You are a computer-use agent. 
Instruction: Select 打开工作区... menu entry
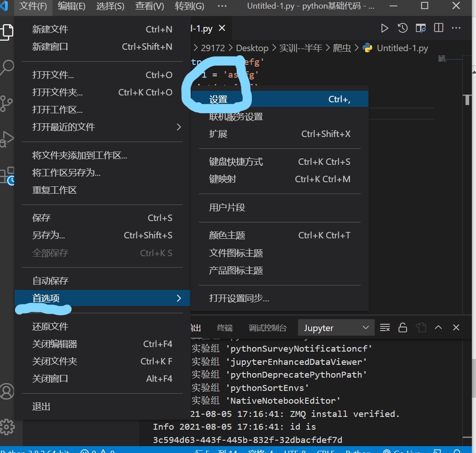[103, 110]
